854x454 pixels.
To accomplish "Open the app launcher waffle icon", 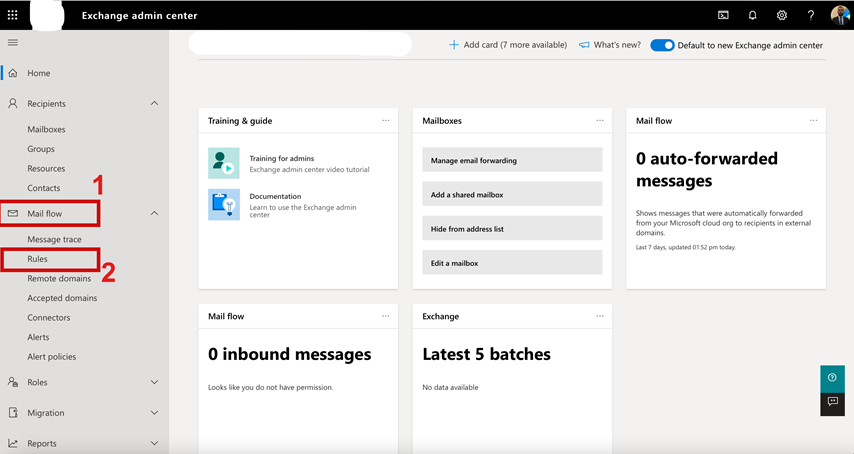I will (x=13, y=15).
